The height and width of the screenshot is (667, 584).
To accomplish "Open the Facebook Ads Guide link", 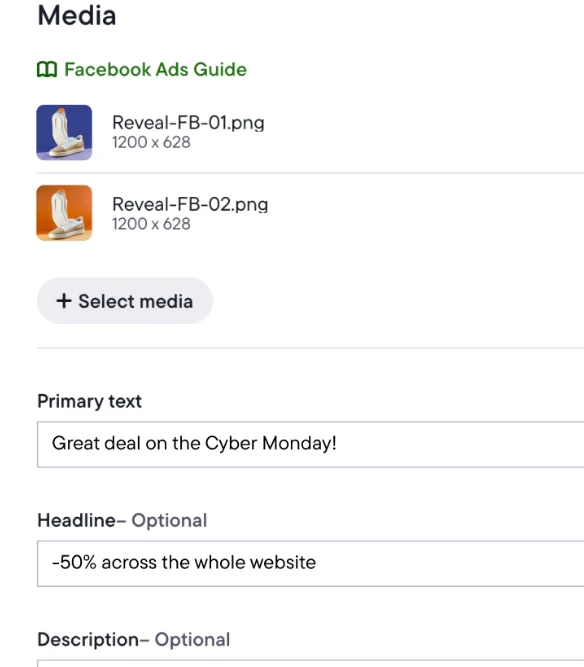I will 155,69.
